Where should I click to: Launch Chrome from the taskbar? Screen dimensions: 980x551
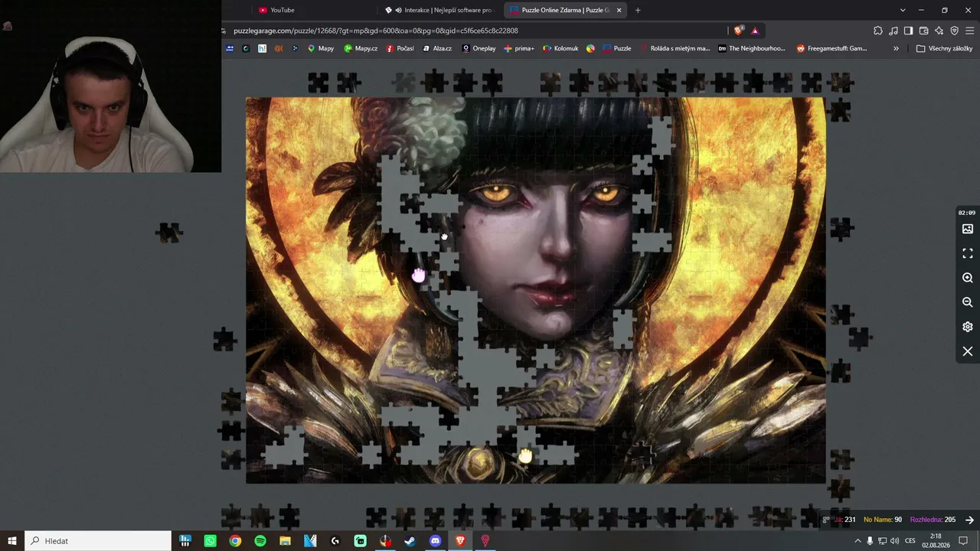click(235, 541)
